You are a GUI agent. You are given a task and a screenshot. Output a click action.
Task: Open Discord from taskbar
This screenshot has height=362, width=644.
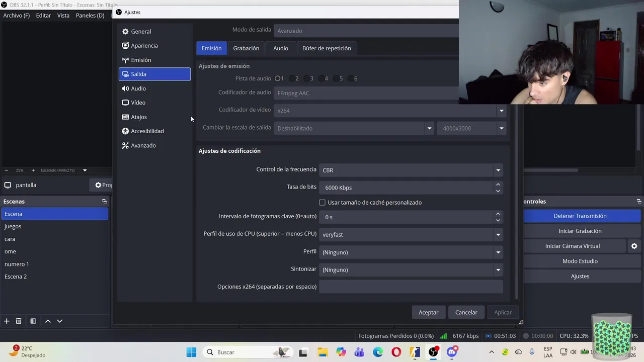[x=452, y=352]
